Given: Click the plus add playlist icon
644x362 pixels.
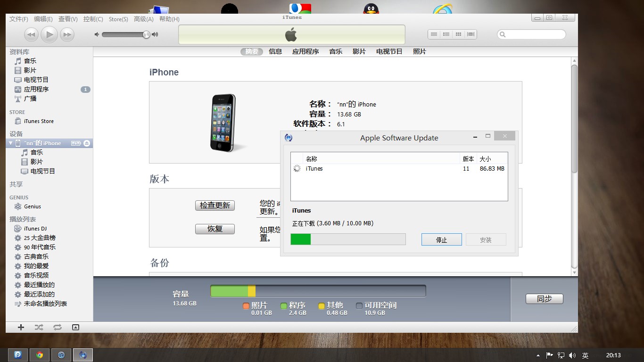Looking at the screenshot, I should tap(21, 327).
